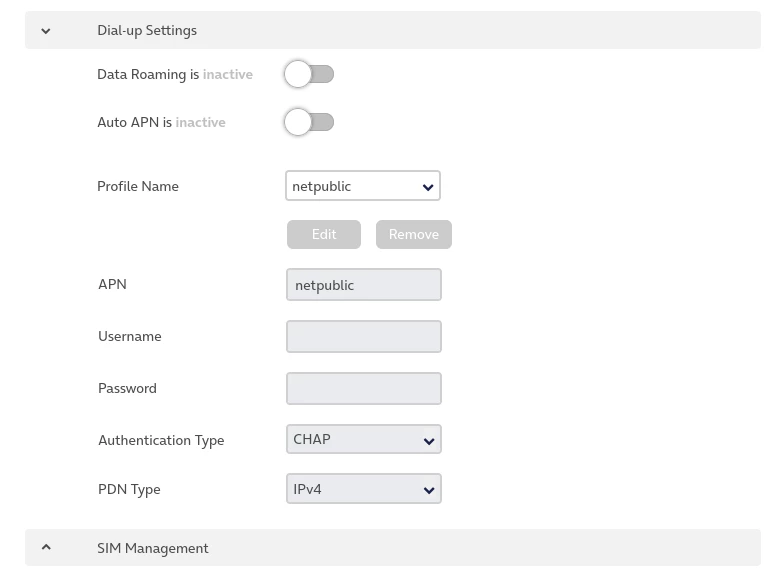Click the "Data Roaming is inactive" label
Viewport: 781px width, 577px height.
coord(175,74)
